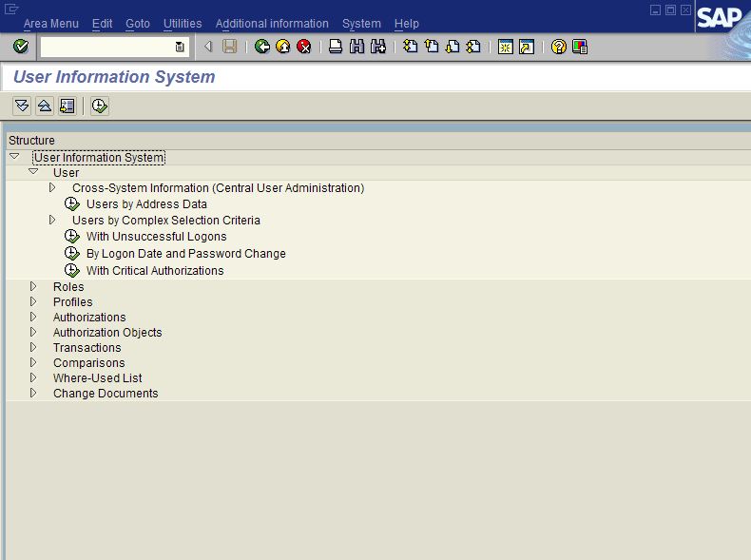Collapse the command field with left arrow
Viewport: 751px width, 560px height.
tap(208, 47)
